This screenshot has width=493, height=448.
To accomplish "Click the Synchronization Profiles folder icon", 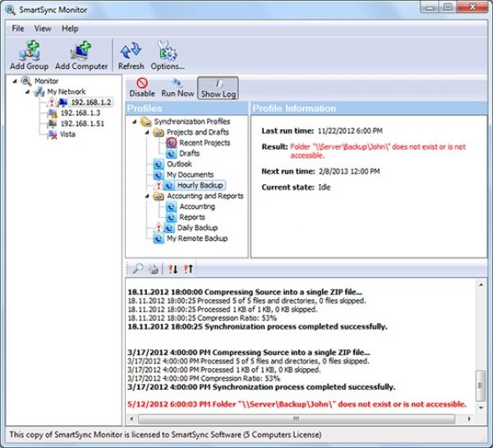I will click(145, 122).
